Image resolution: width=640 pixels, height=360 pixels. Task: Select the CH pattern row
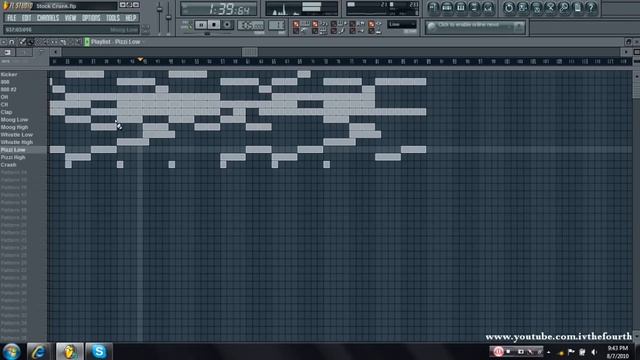click(x=23, y=104)
